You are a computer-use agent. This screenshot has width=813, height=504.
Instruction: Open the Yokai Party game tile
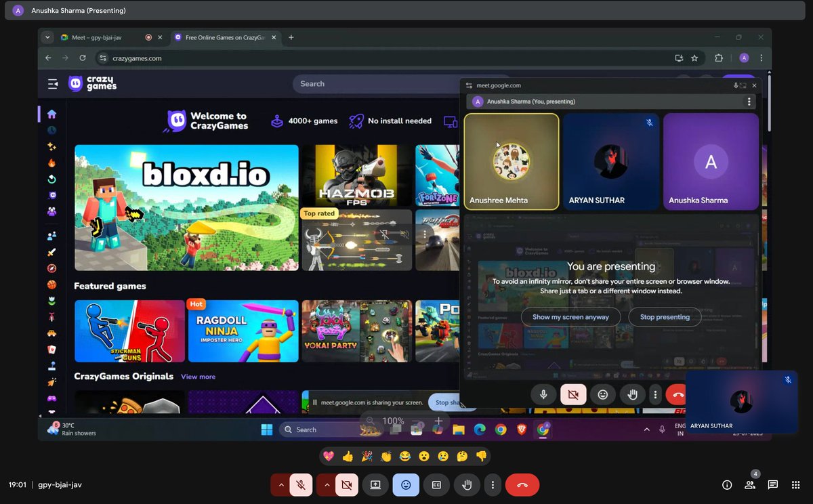coord(357,331)
